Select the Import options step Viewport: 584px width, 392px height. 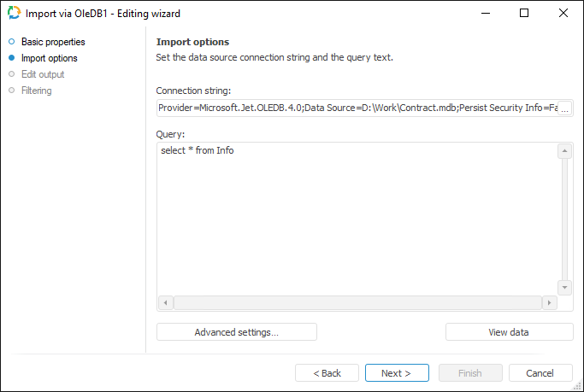(x=49, y=58)
